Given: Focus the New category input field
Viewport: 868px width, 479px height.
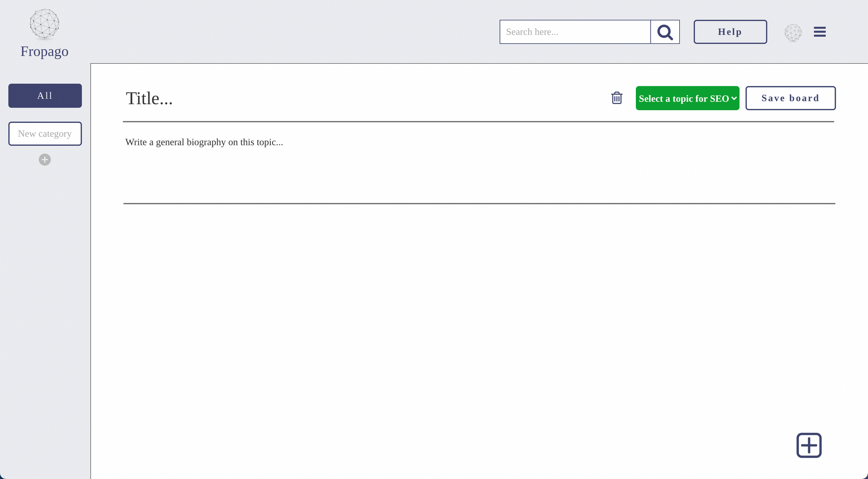Looking at the screenshot, I should coord(45,134).
